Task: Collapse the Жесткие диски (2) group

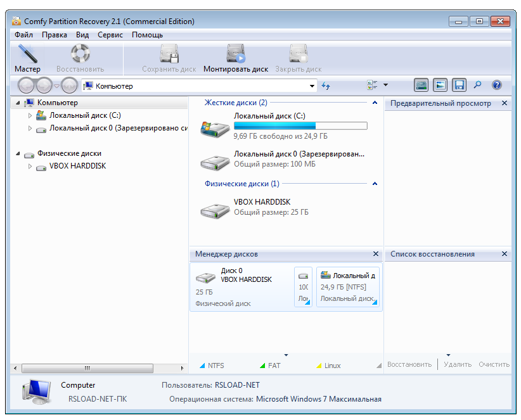Action: (x=375, y=103)
